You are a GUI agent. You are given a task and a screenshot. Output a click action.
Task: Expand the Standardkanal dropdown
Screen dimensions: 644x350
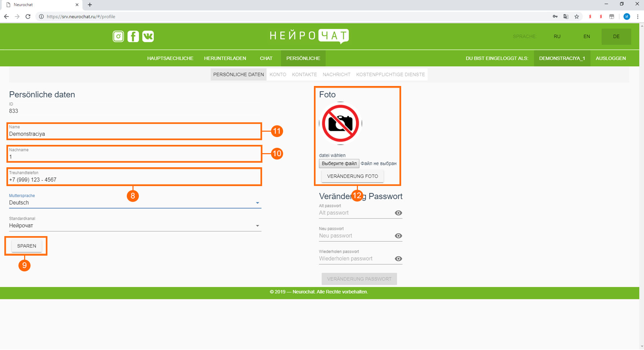pos(257,226)
